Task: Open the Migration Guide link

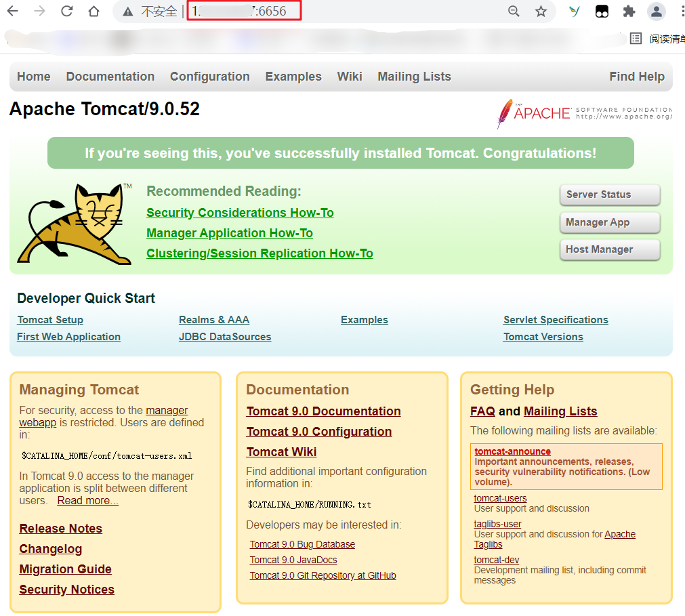Action: [66, 569]
